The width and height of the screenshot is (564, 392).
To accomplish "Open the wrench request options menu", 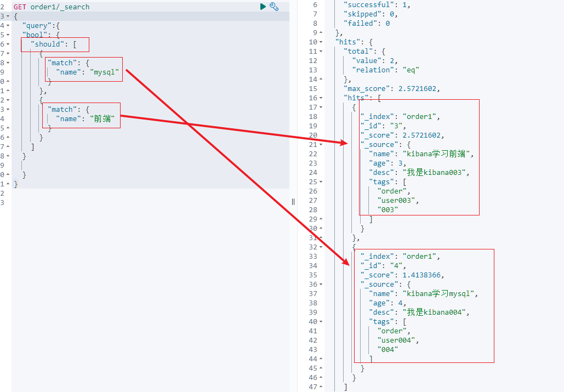I will point(274,7).
